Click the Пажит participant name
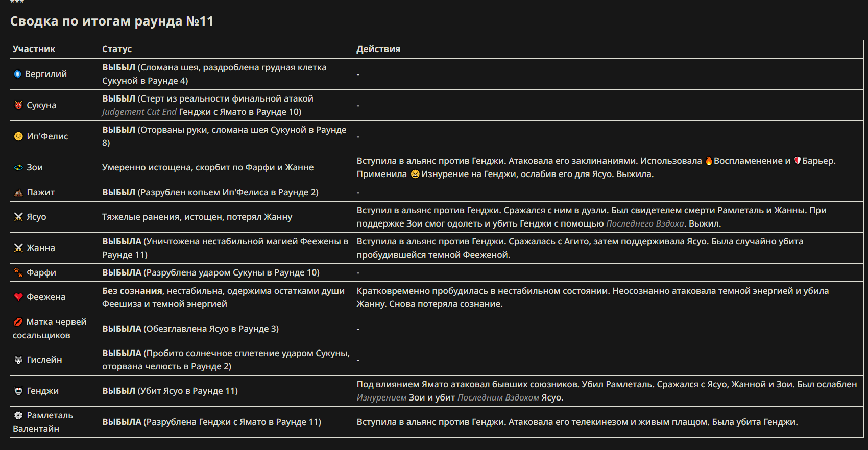 tap(41, 192)
